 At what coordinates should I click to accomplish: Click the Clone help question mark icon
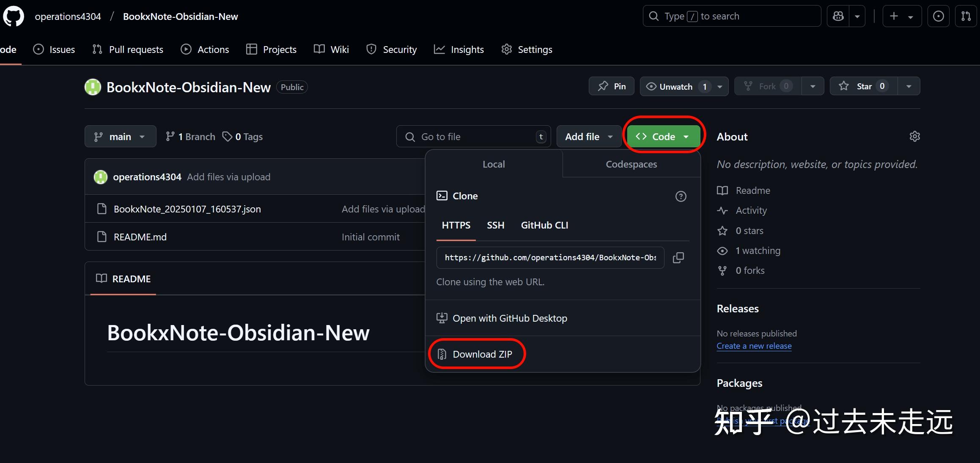(681, 196)
